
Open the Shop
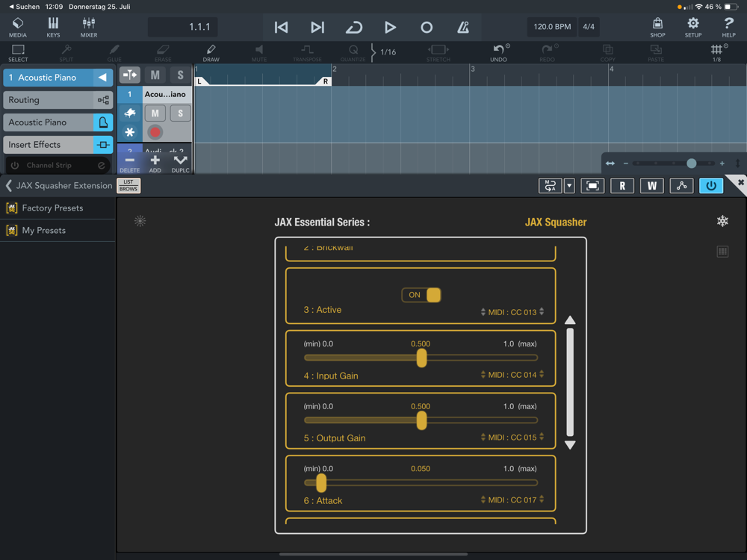(657, 27)
